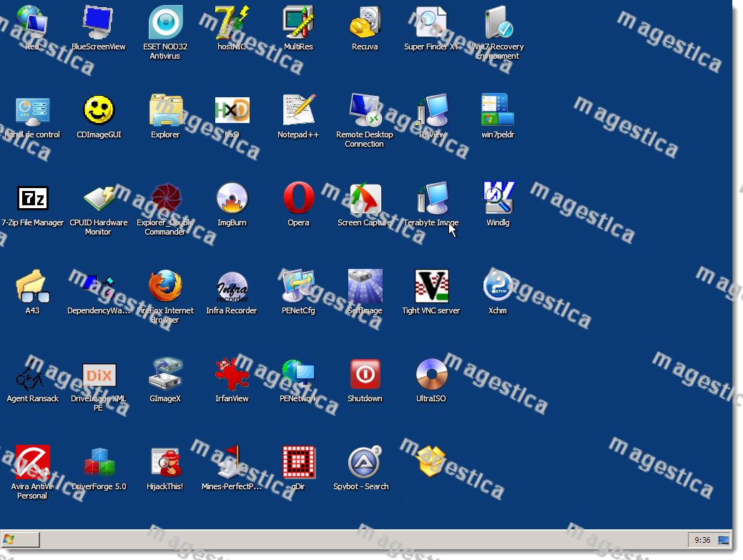Launch Tight VNC server
The width and height of the screenshot is (743, 560).
pyautogui.click(x=432, y=286)
